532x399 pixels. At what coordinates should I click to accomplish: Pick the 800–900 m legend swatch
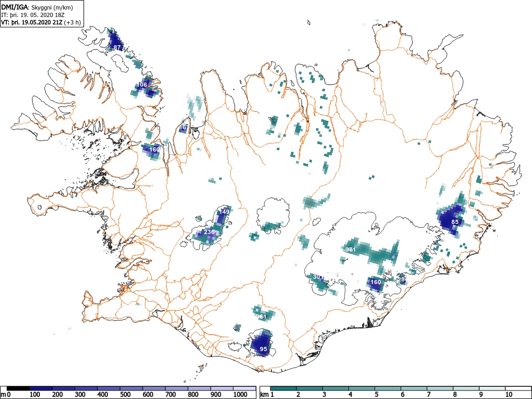pyautogui.click(x=199, y=388)
